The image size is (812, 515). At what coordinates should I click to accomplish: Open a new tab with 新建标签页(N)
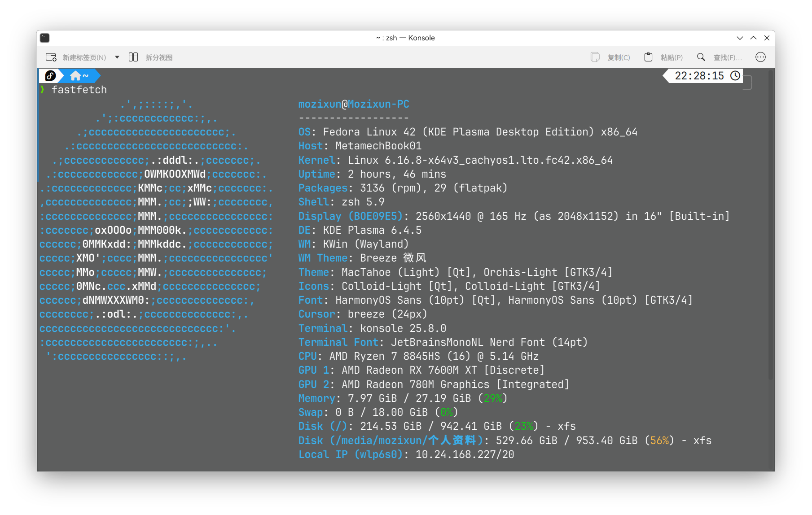point(76,57)
